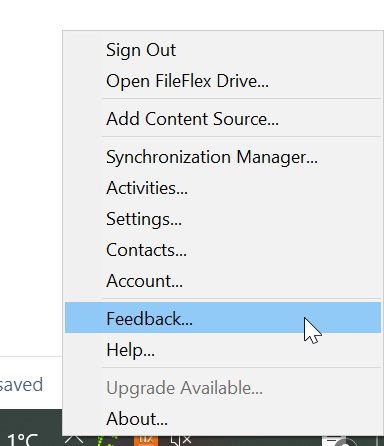Screen dimensions: 384x446
Task: Open the Contacts menu item
Action: click(223, 250)
